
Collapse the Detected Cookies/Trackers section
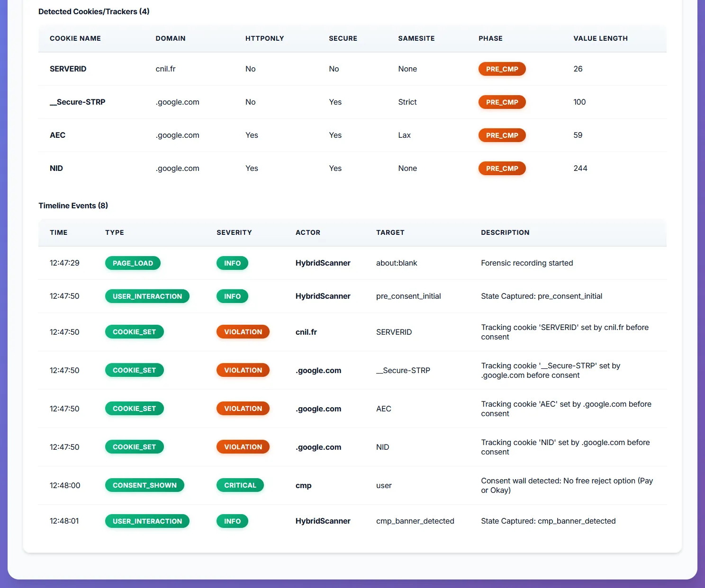93,11
